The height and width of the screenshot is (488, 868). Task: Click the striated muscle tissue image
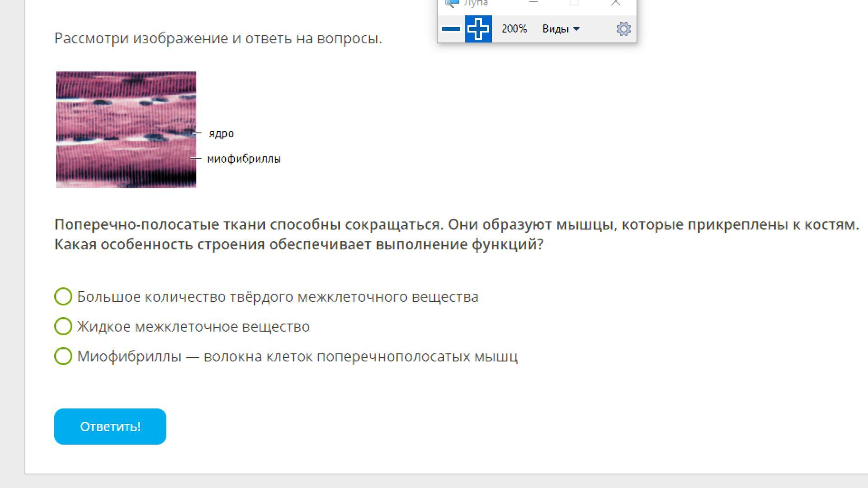(x=126, y=129)
